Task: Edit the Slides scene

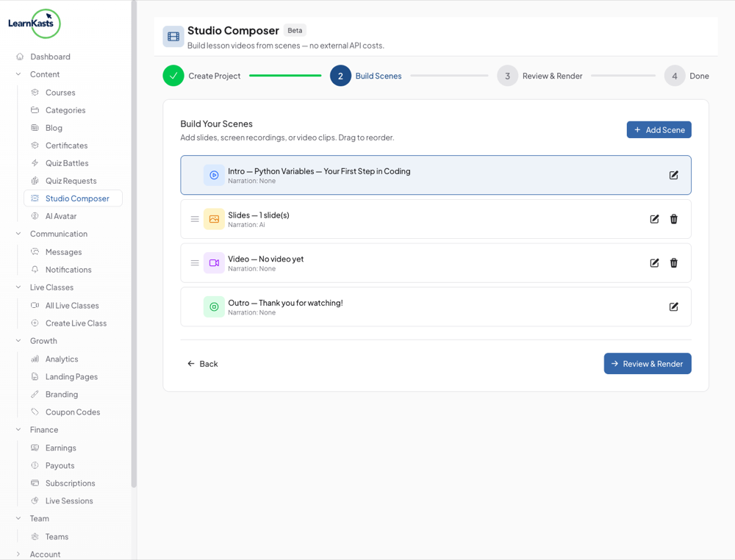Action: tap(654, 219)
